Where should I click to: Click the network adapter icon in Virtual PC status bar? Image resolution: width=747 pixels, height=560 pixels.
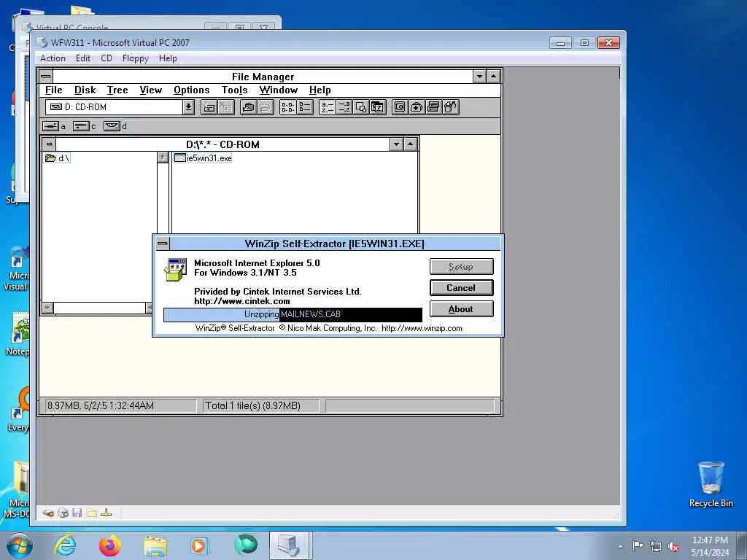(x=107, y=513)
